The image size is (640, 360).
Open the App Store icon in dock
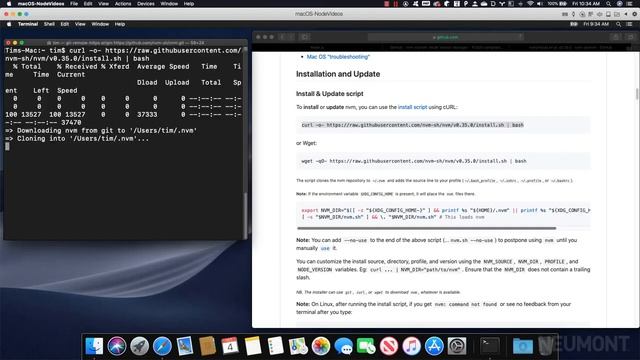pyautogui.click(x=434, y=346)
